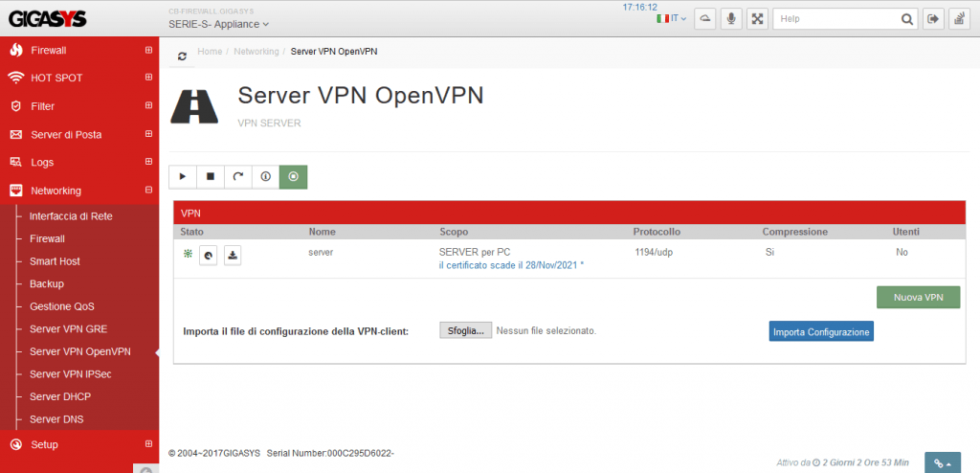Viewport: 980px width, 473px height.
Task: Open Gestione QoS submenu item
Action: [62, 306]
